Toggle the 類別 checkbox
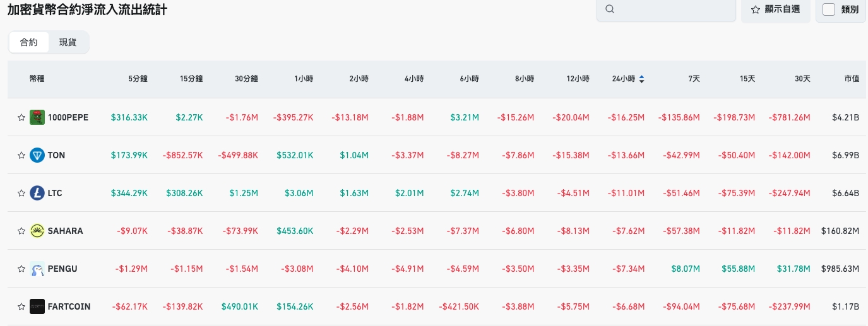 point(829,9)
